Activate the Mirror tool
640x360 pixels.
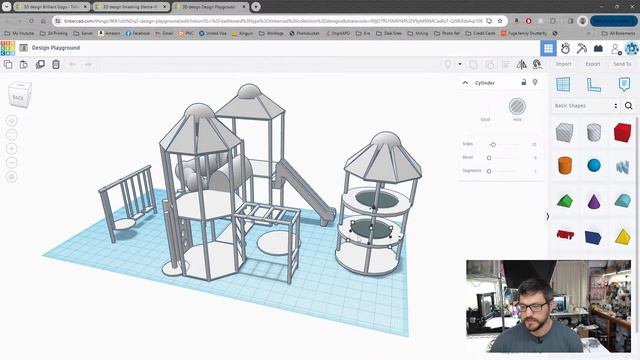tap(521, 64)
